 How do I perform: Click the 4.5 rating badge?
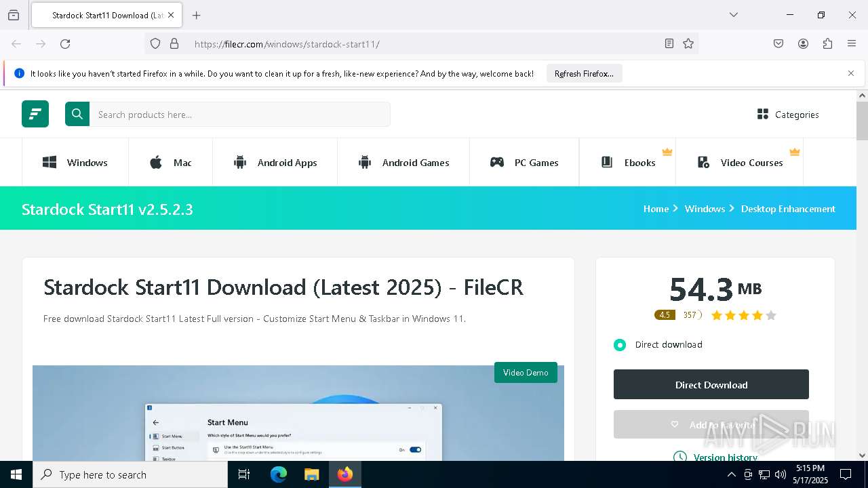665,314
